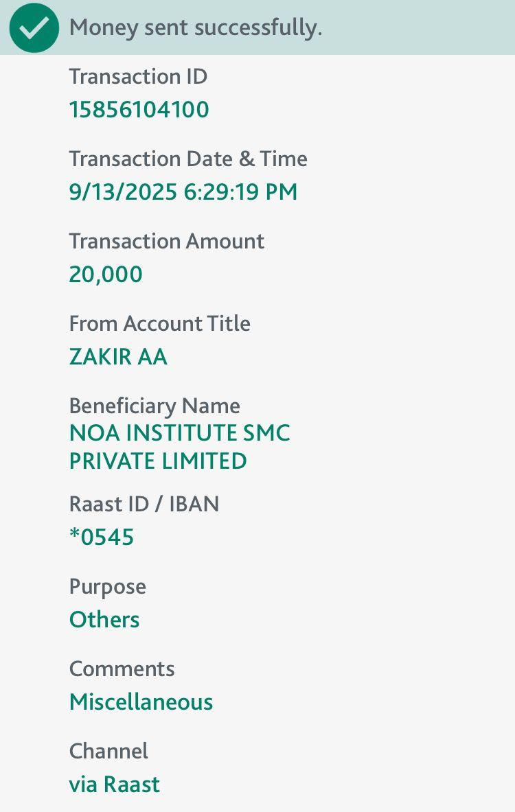
Task: Click the Transaction ID label
Action: [x=138, y=76]
